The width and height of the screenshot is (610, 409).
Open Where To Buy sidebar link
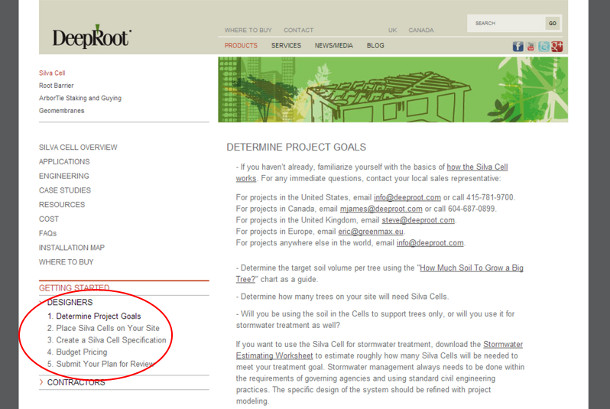(66, 262)
